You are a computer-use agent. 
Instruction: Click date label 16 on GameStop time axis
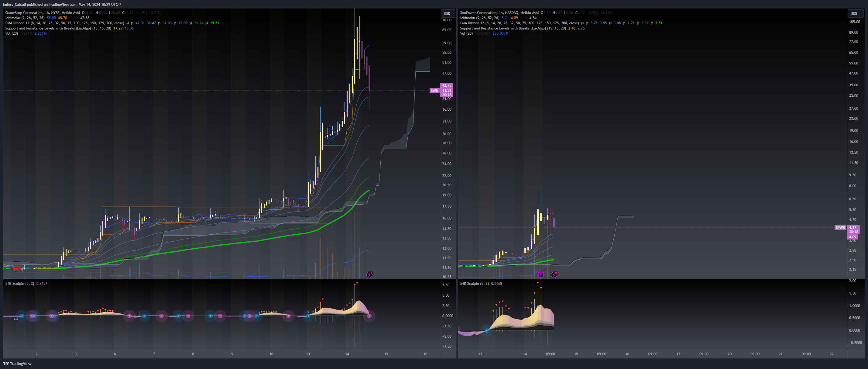(425, 354)
